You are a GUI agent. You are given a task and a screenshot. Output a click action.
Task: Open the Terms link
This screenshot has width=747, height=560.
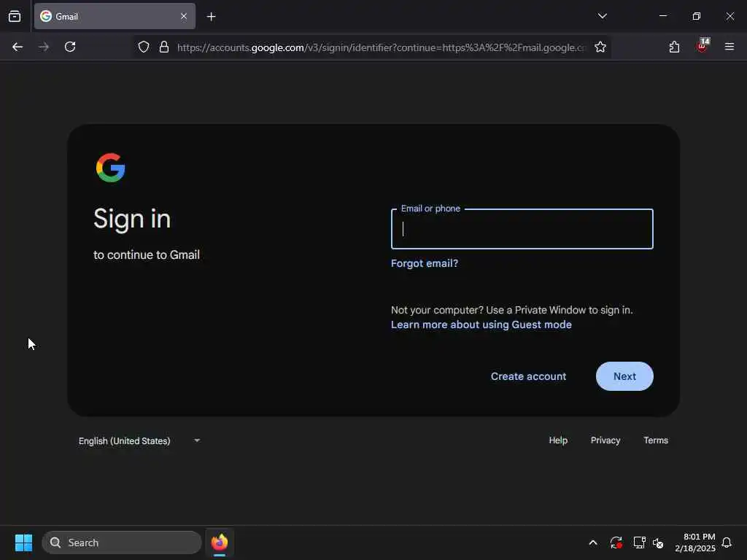(656, 440)
